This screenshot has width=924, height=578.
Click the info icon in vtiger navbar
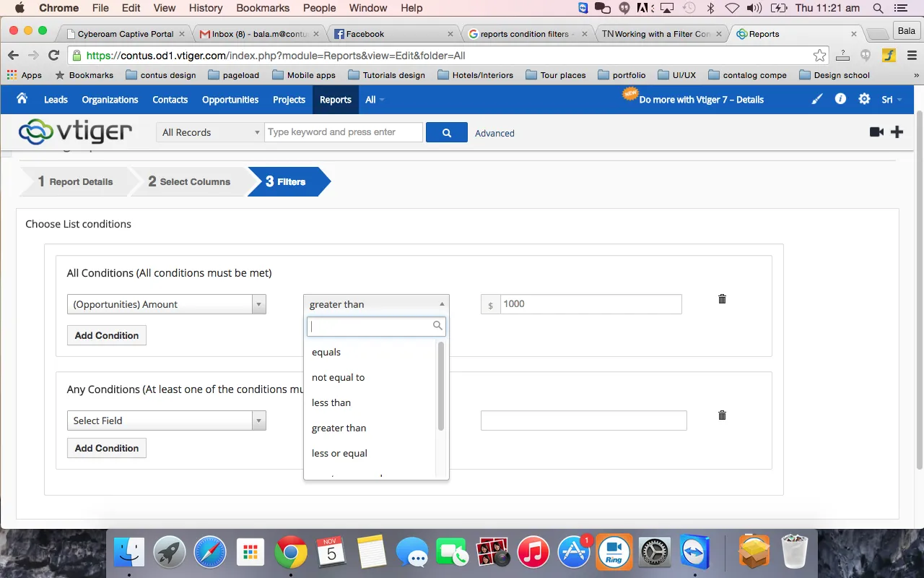[840, 99]
